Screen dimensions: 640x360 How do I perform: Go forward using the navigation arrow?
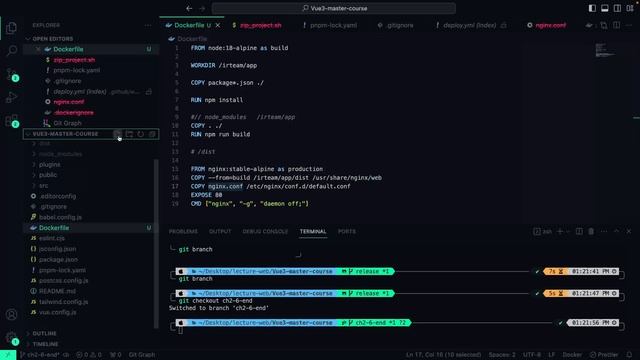pyautogui.click(x=202, y=8)
